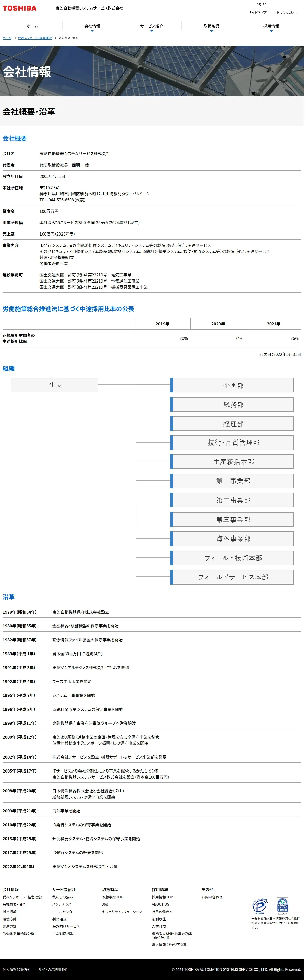Image resolution: width=305 pixels, height=980 pixels.
Task: Open footer link 調達方針
Action: click(10, 926)
